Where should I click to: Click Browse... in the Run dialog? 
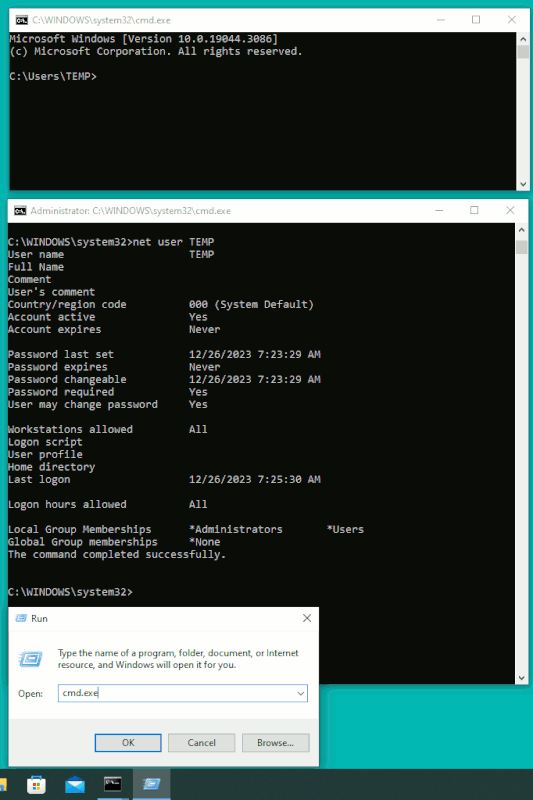275,743
